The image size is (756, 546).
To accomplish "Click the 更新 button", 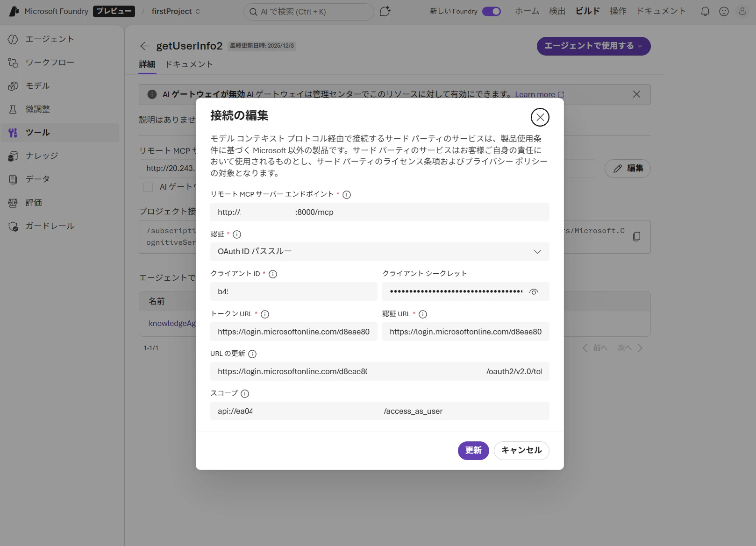I will (x=473, y=451).
